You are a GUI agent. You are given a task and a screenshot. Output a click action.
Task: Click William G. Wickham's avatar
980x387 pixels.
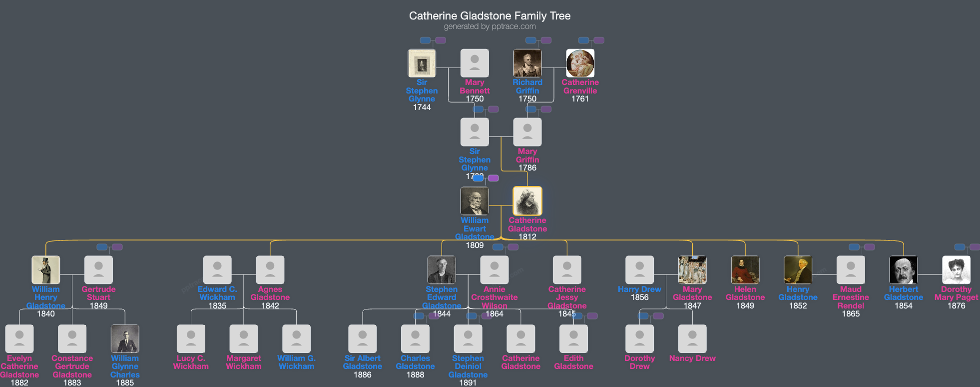click(x=297, y=339)
